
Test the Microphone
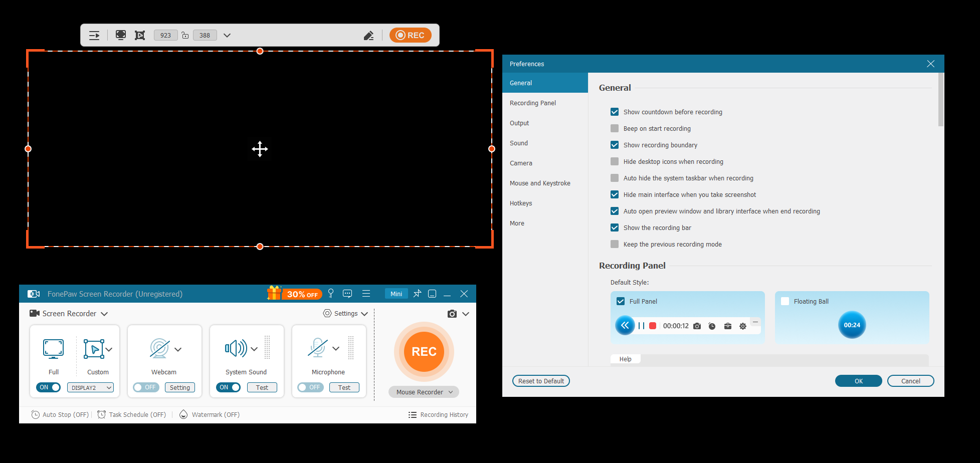coord(344,387)
